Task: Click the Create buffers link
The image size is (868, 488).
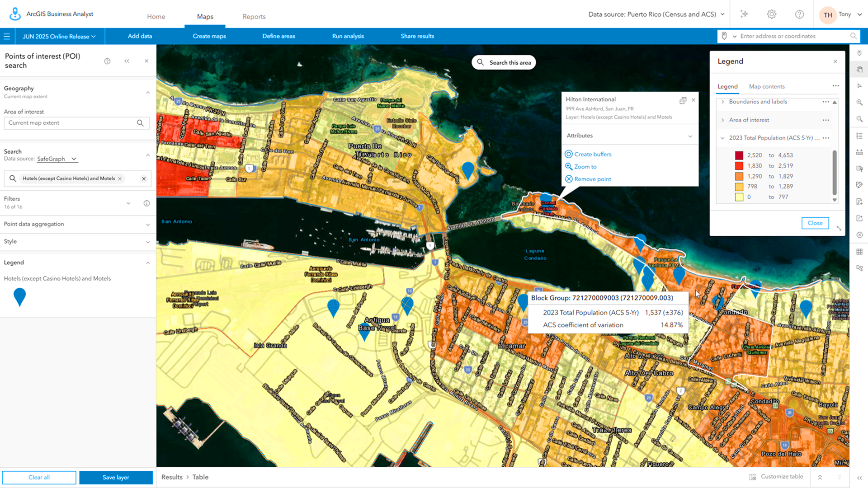Action: pos(592,155)
